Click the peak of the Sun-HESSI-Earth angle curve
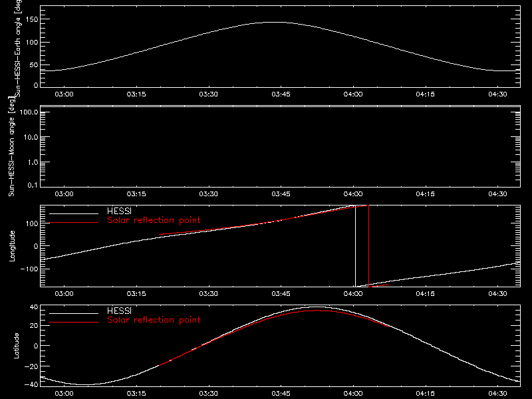Image resolution: width=532 pixels, height=399 pixels. tap(277, 23)
